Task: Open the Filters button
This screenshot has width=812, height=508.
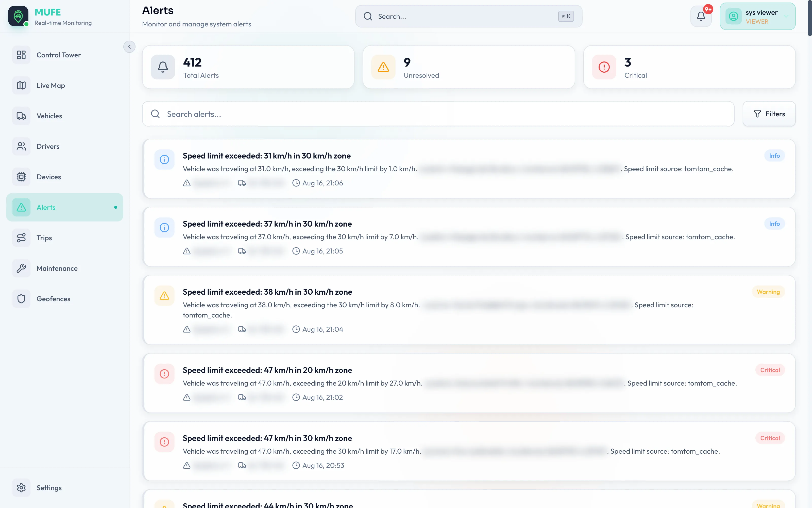Action: coord(769,114)
